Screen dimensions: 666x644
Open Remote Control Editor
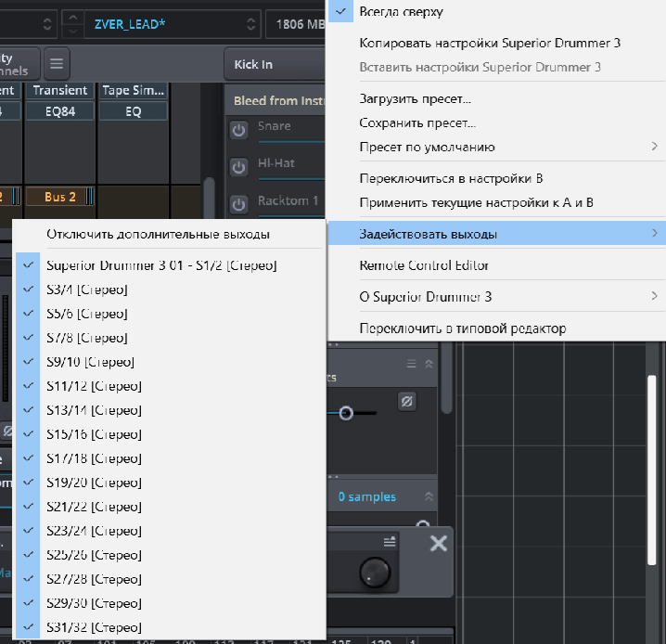497,265
